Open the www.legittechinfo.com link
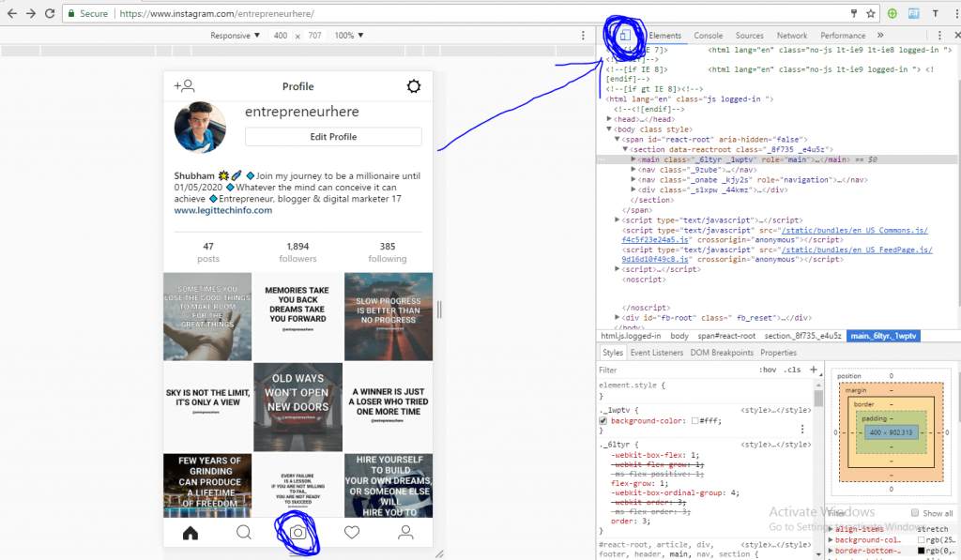 click(x=223, y=210)
